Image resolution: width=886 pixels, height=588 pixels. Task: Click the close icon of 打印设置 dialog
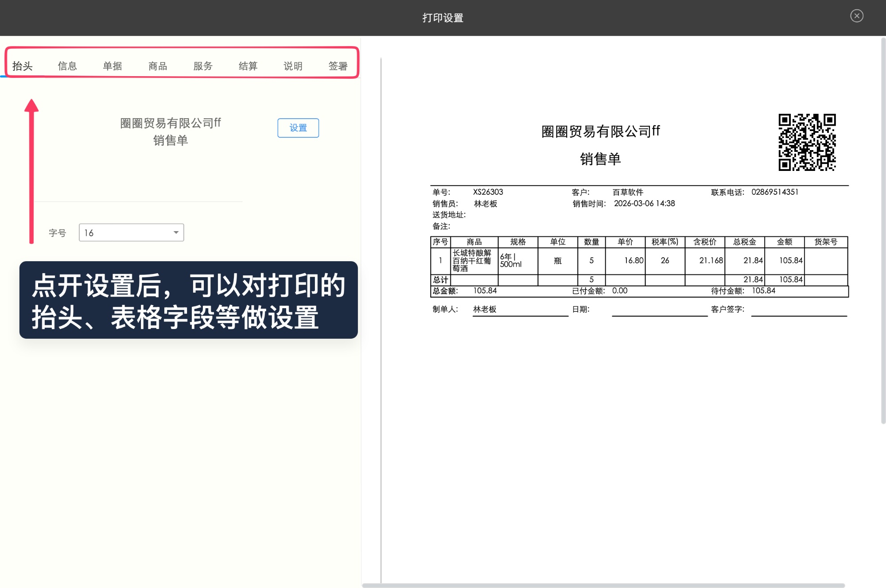pos(857,16)
